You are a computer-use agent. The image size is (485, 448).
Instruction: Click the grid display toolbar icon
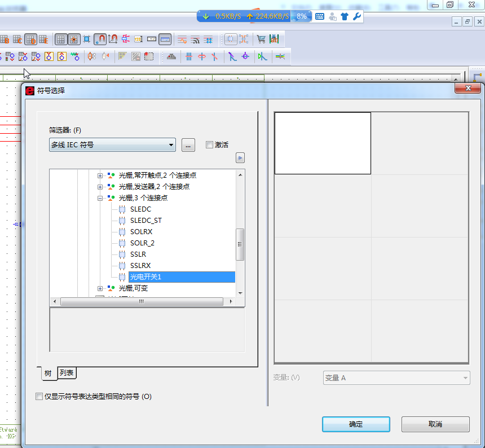(x=60, y=39)
